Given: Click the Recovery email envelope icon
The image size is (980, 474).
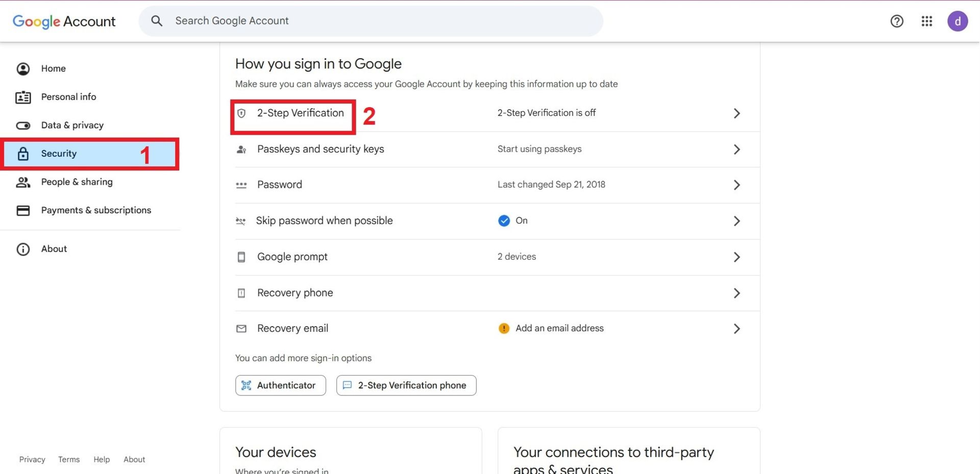Looking at the screenshot, I should [241, 329].
